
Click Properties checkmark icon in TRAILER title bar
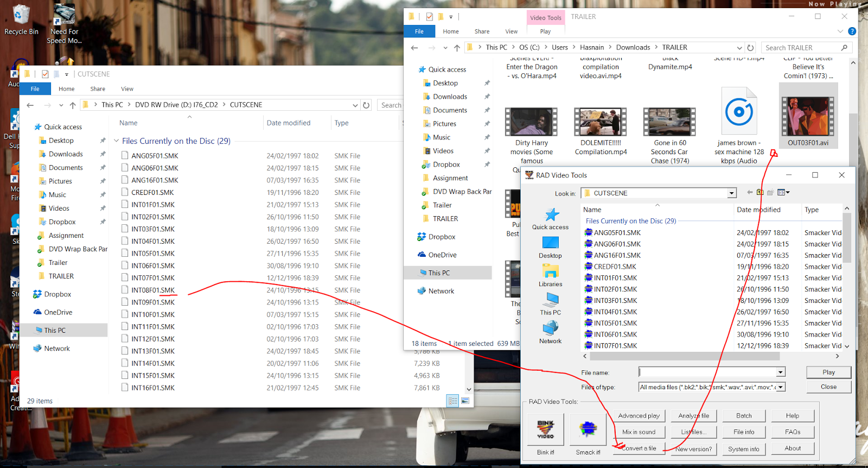pos(429,17)
